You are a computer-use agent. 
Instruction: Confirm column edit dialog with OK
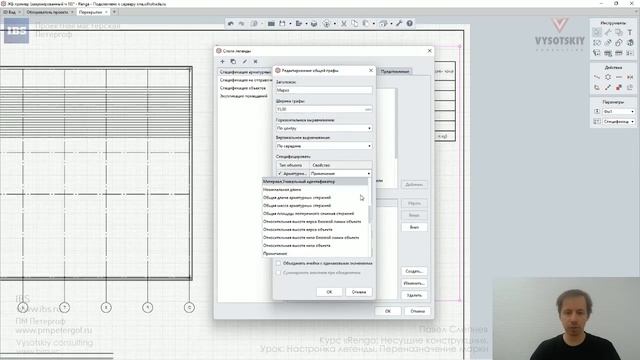point(329,292)
